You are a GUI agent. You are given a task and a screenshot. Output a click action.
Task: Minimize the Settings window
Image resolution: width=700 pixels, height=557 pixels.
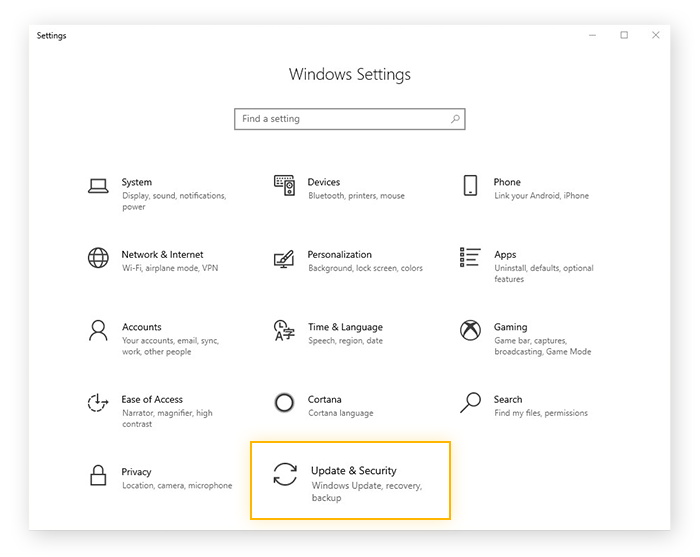coord(592,35)
